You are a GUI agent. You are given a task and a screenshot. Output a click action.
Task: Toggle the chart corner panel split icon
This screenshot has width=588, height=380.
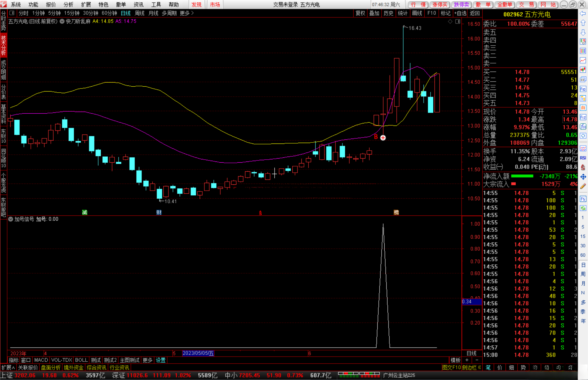458,22
